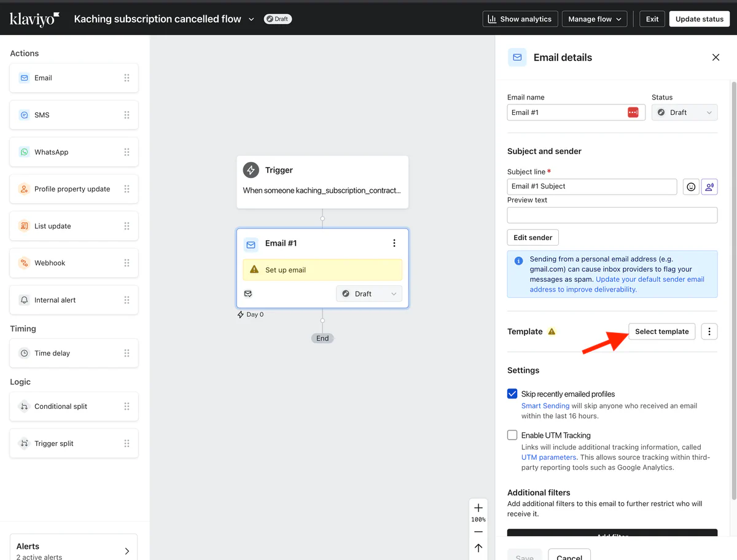Open Email #1 node three-dot menu

click(394, 243)
